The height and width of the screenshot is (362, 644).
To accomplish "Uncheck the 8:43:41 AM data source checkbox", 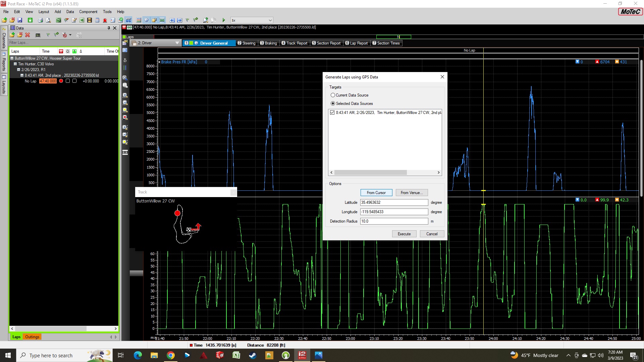I will click(332, 113).
